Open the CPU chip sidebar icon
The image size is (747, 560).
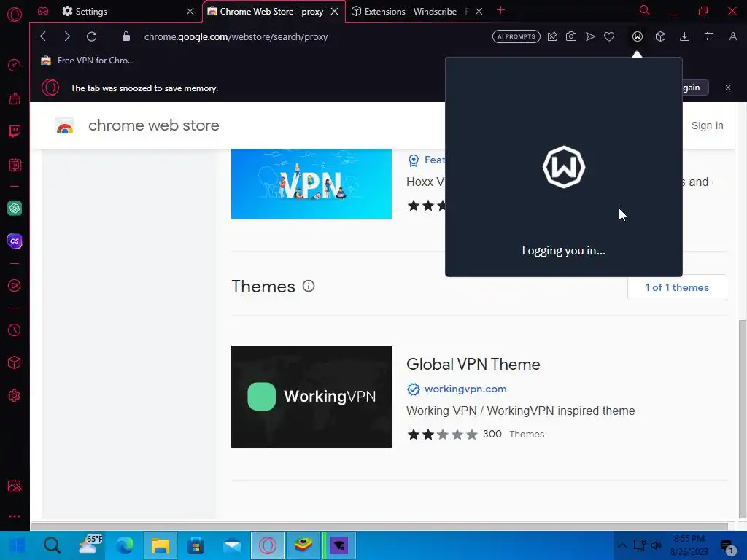pyautogui.click(x=15, y=165)
